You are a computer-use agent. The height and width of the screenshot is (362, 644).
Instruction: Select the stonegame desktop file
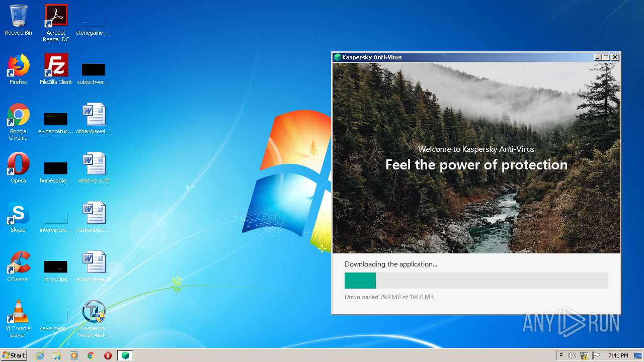click(93, 20)
